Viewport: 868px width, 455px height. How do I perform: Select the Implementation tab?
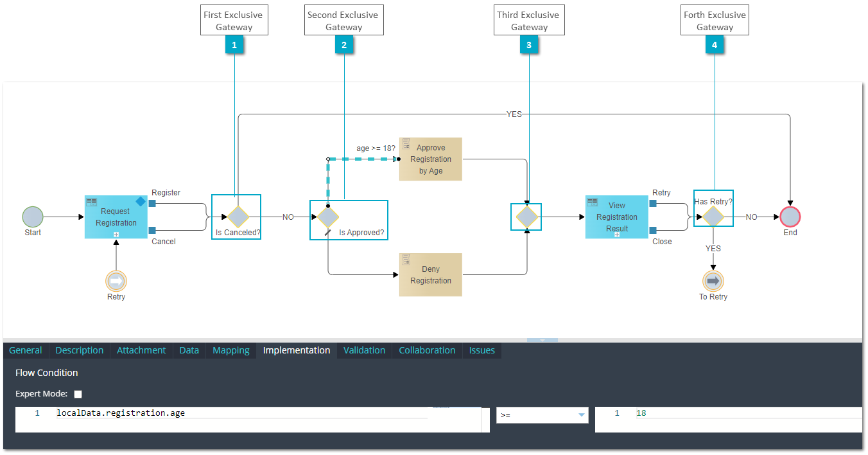pos(297,350)
